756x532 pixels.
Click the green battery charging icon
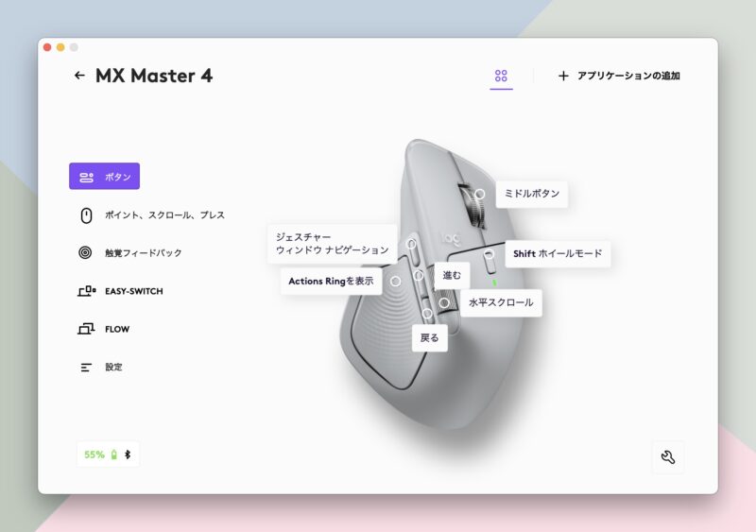point(114,455)
